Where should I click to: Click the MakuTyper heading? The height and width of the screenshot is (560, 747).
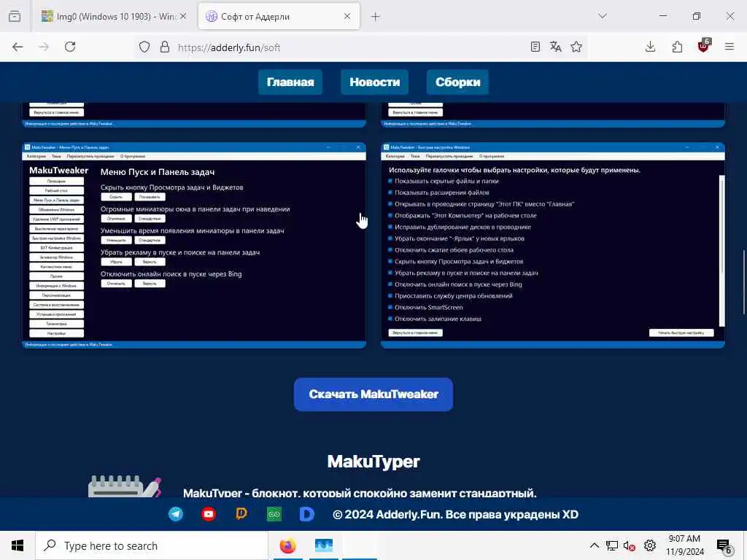click(373, 462)
